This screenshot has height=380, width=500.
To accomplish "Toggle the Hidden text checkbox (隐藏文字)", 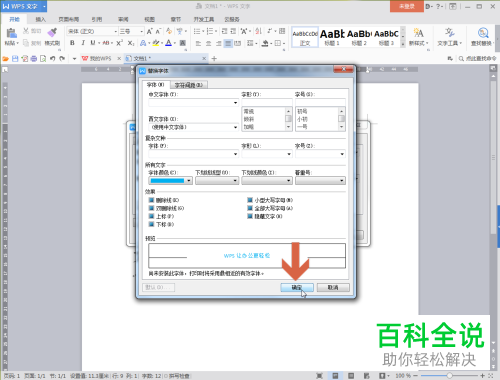I will [x=250, y=216].
